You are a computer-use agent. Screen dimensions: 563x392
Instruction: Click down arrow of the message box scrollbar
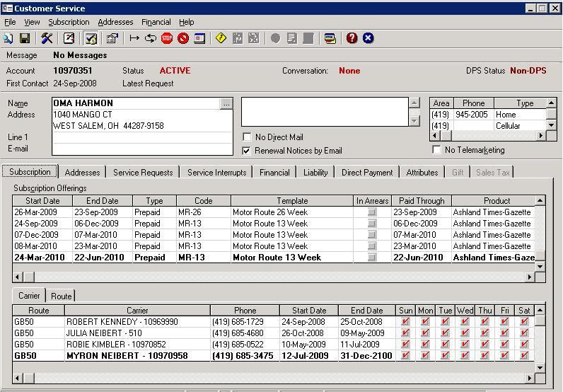click(414, 121)
